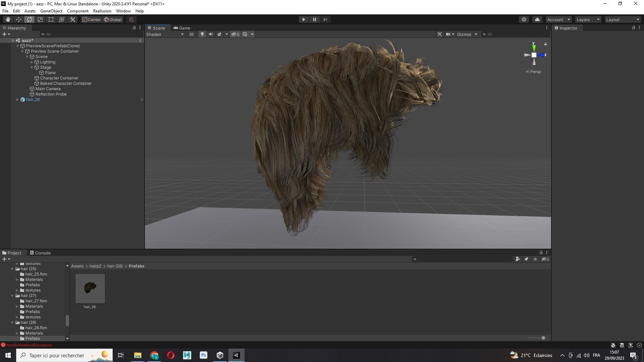
Task: Toggle scene effects like skybox
Action: pos(219,34)
